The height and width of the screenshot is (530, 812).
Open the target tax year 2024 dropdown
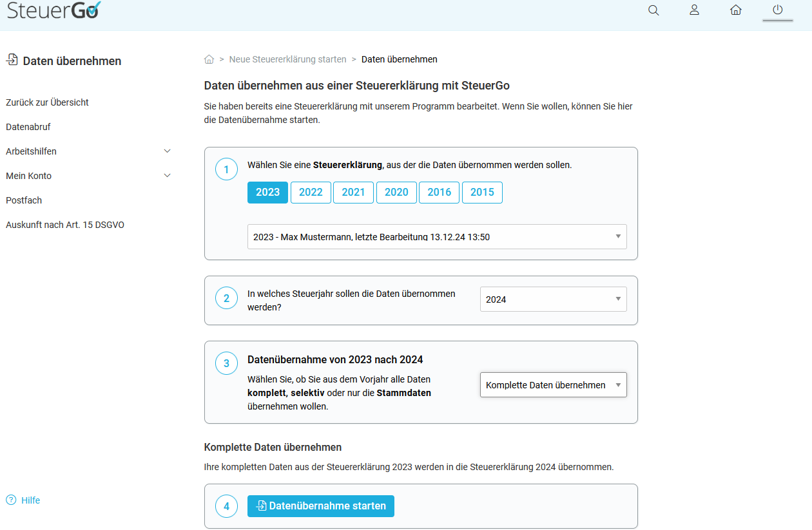[553, 299]
